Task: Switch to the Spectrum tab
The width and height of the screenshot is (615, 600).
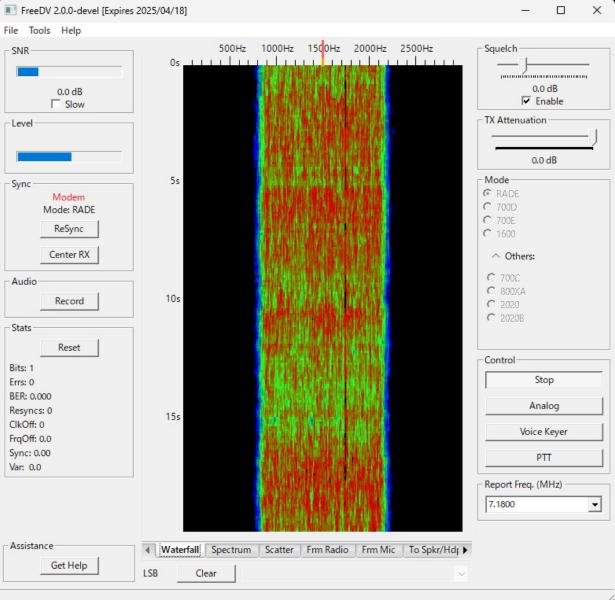Action: pyautogui.click(x=231, y=550)
